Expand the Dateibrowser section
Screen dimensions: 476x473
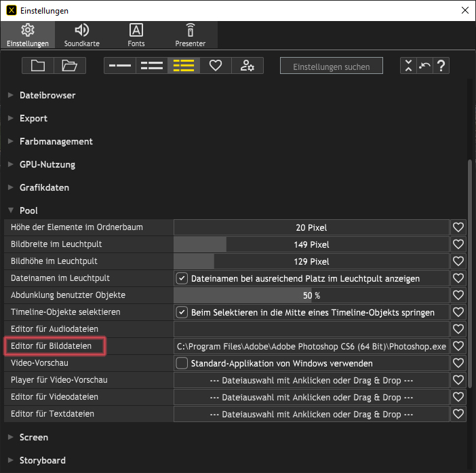pyautogui.click(x=11, y=96)
